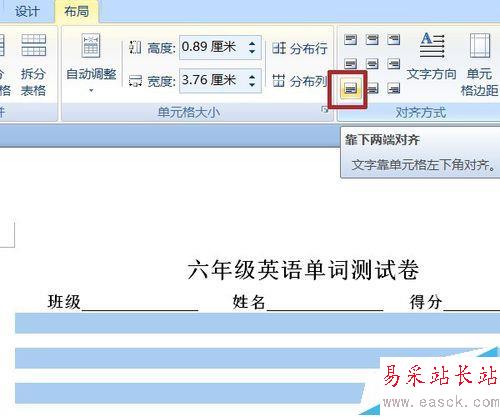Align text center in cell
500x417 pixels.
point(372,64)
